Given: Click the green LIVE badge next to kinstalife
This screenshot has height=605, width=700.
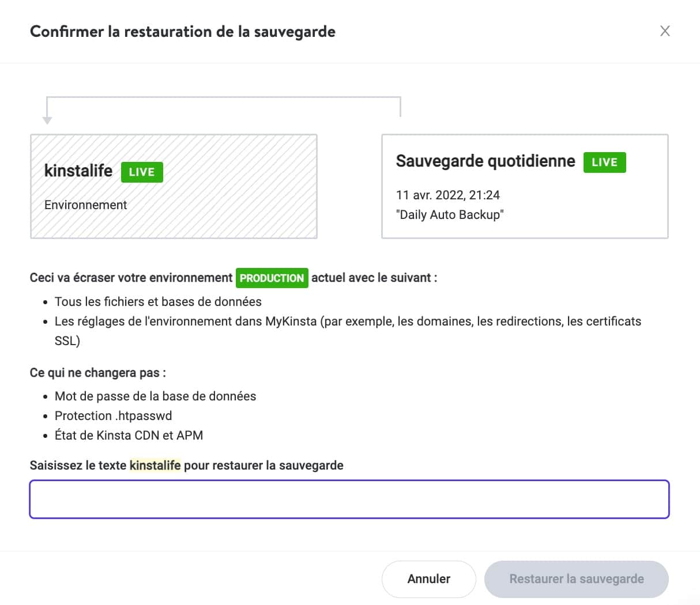Looking at the screenshot, I should [141, 171].
